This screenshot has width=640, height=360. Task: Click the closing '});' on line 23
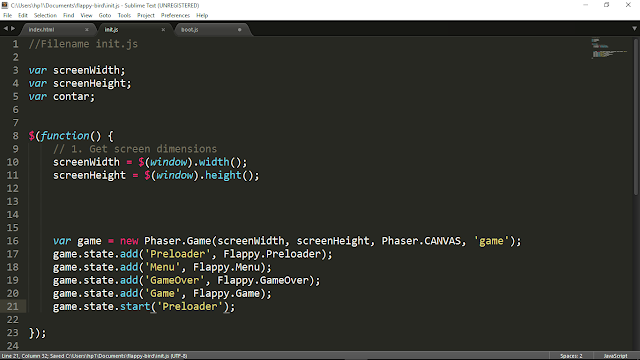[x=38, y=333]
